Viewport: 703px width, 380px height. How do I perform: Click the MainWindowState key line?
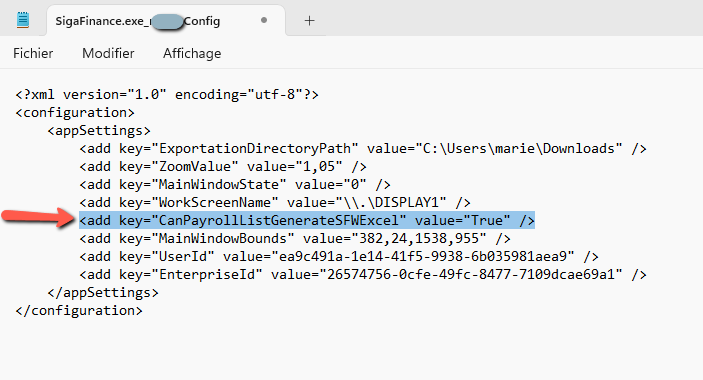click(x=235, y=184)
